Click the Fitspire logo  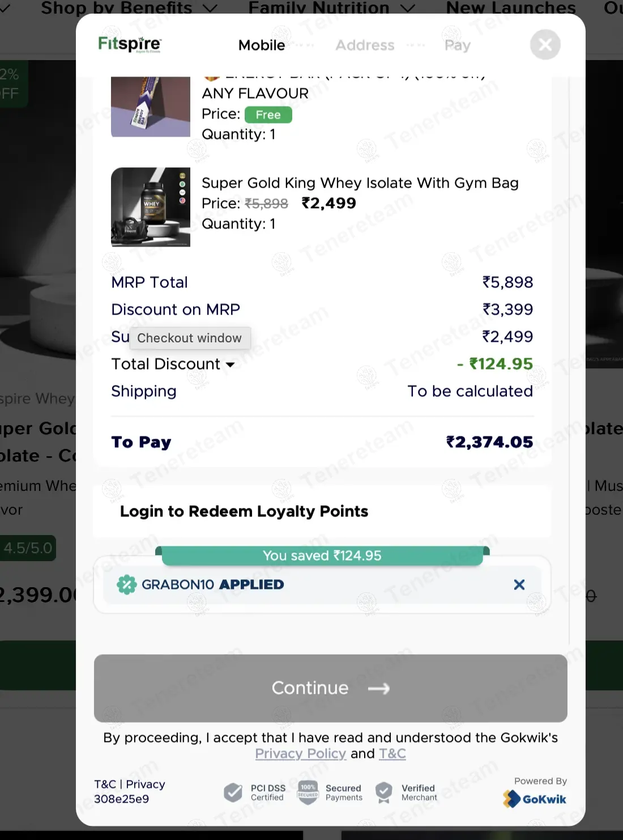(130, 44)
